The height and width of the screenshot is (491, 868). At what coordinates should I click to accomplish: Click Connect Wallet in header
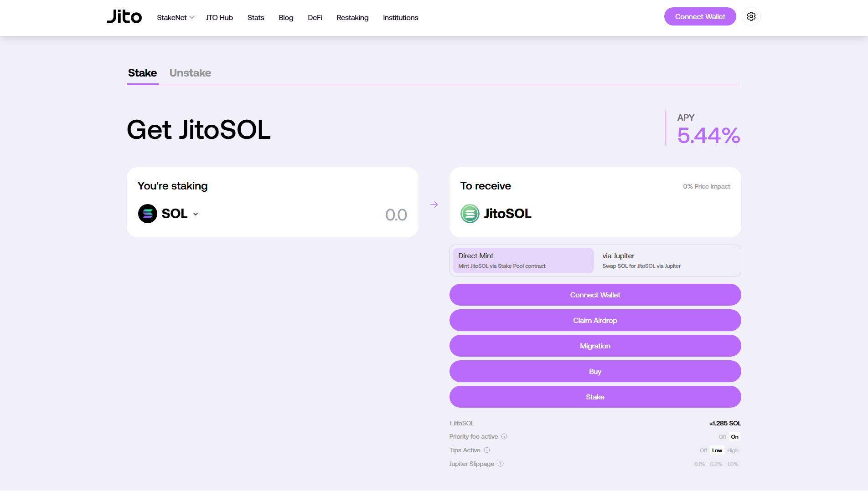[700, 16]
